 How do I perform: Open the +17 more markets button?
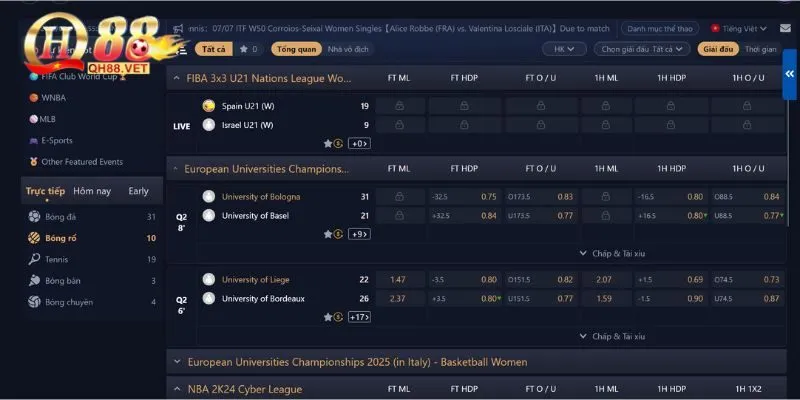tap(358, 317)
